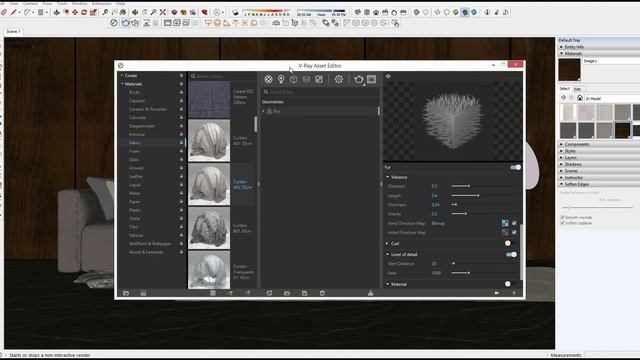640x360 pixels.
Task: Expand the Entity Info tray panel
Action: click(599, 47)
